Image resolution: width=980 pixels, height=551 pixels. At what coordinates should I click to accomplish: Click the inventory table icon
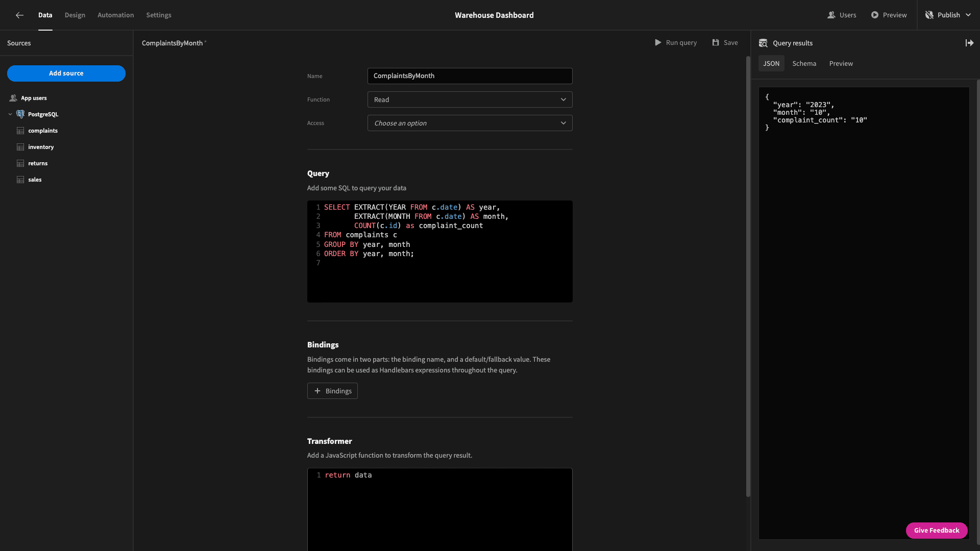(x=20, y=147)
